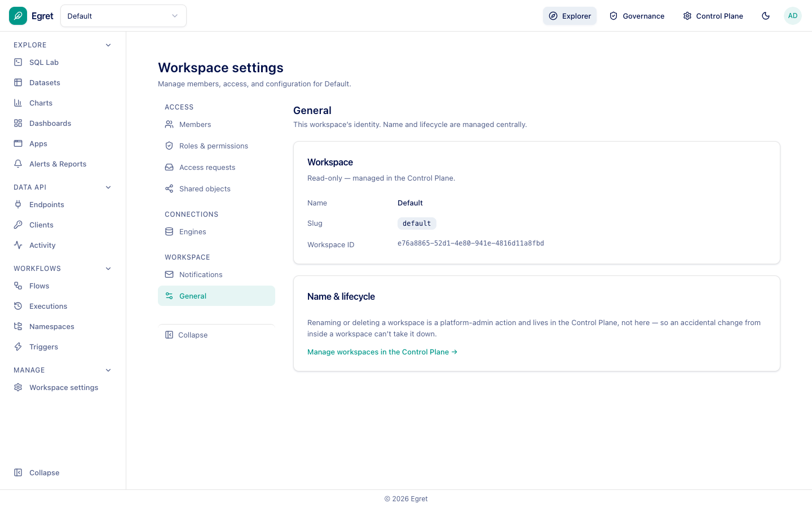Click the © 2026 Egret footer text
The height and width of the screenshot is (508, 812).
pyautogui.click(x=406, y=499)
